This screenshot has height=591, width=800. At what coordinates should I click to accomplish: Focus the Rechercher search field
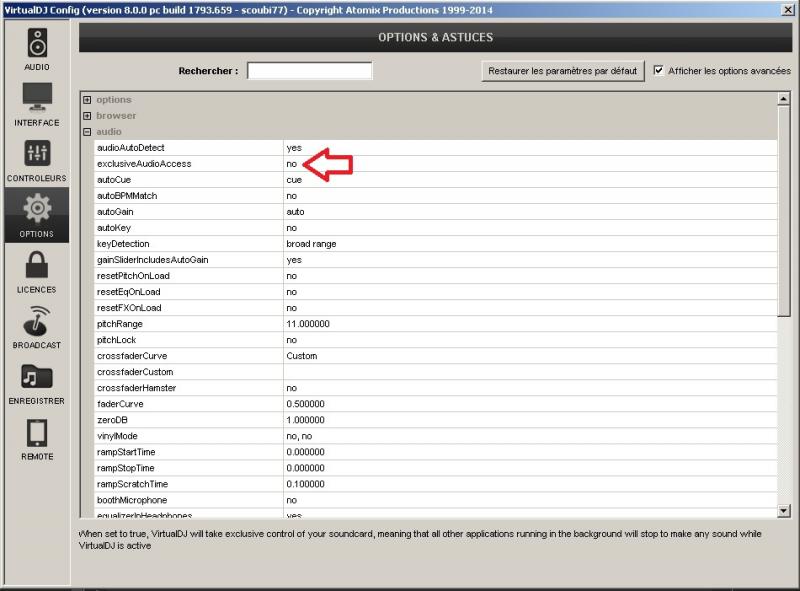[310, 70]
